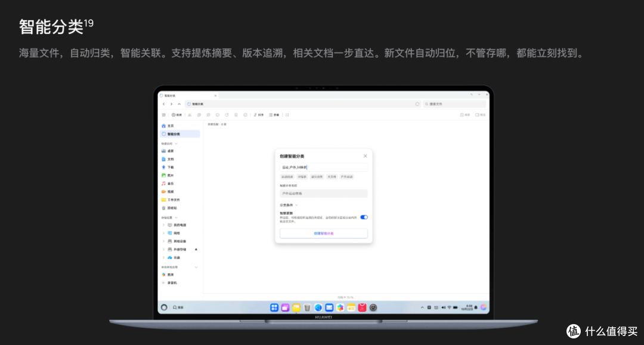Select the 户外运动 keyword chip

click(x=346, y=177)
